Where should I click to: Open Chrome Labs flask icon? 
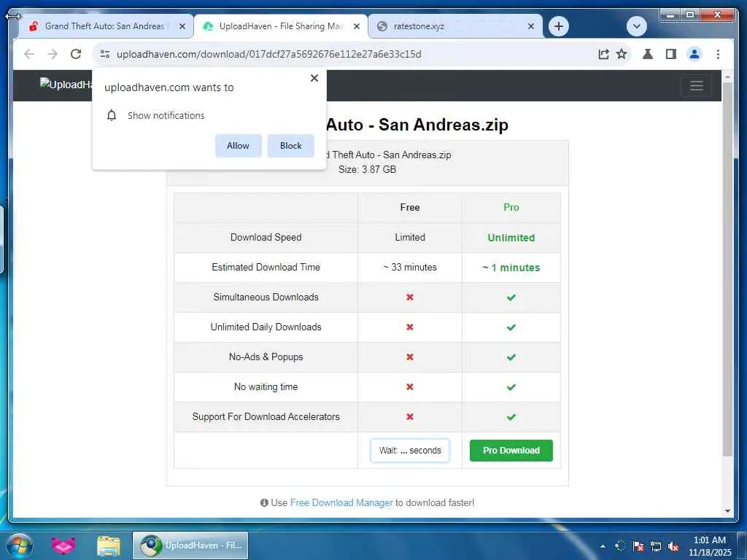(648, 54)
